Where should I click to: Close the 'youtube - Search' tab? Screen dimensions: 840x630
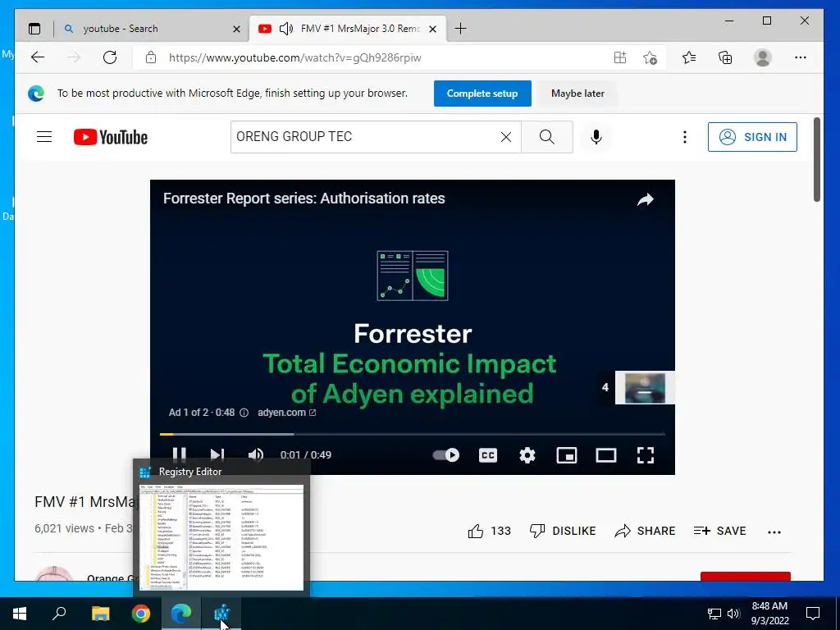[x=236, y=29]
